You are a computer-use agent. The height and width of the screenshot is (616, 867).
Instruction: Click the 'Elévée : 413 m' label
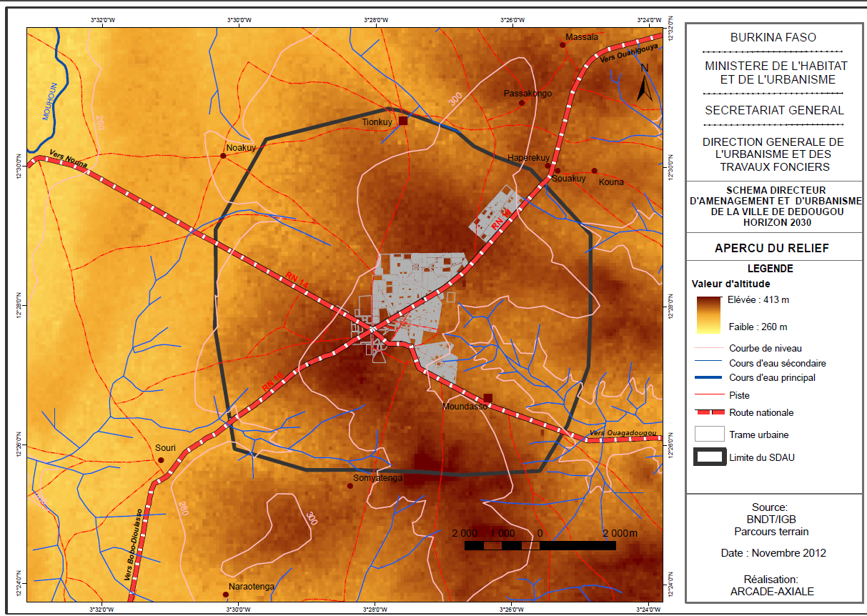click(758, 299)
